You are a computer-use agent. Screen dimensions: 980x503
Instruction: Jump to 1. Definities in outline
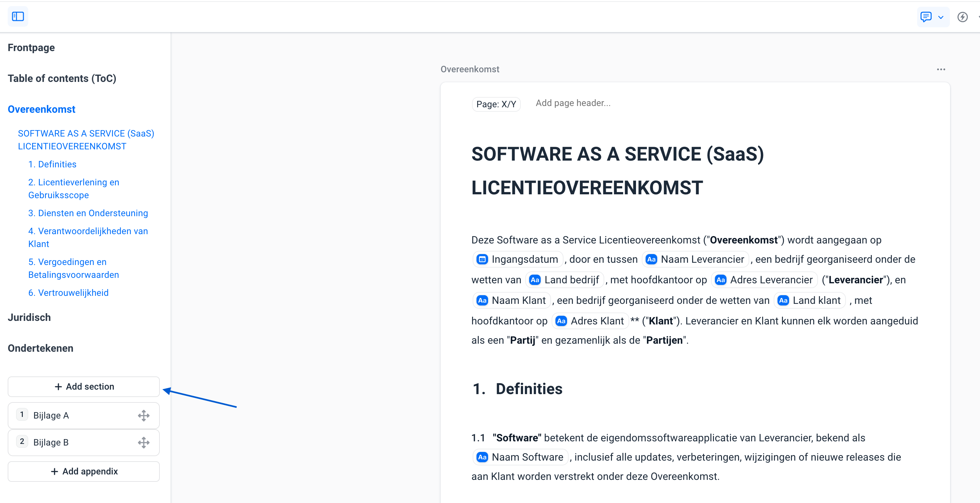point(52,164)
